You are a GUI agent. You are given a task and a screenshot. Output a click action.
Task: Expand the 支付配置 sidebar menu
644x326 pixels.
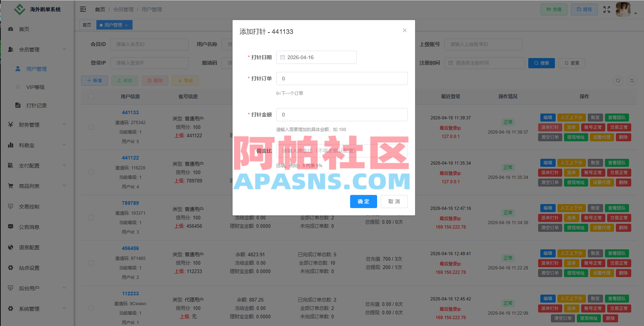coord(64,165)
